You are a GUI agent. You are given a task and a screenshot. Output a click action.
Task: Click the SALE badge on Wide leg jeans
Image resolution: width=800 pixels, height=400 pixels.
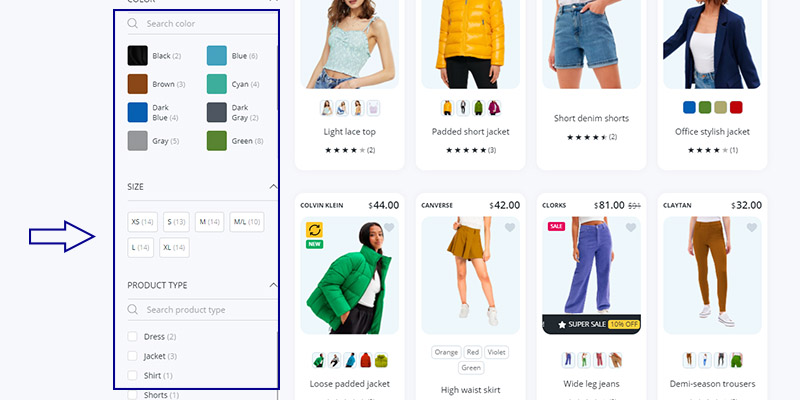coord(556,226)
